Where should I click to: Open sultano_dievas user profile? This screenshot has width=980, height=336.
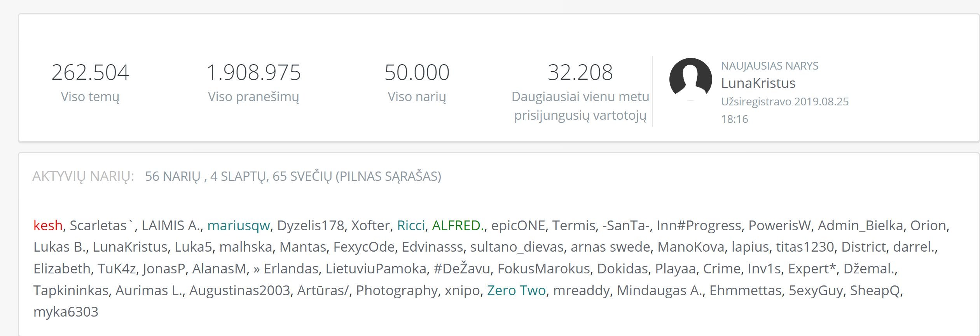coord(517,247)
